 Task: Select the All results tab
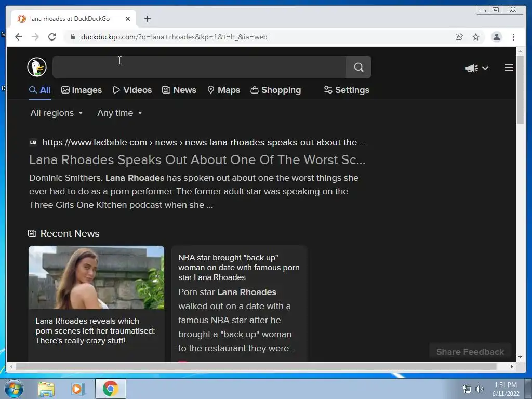point(39,90)
